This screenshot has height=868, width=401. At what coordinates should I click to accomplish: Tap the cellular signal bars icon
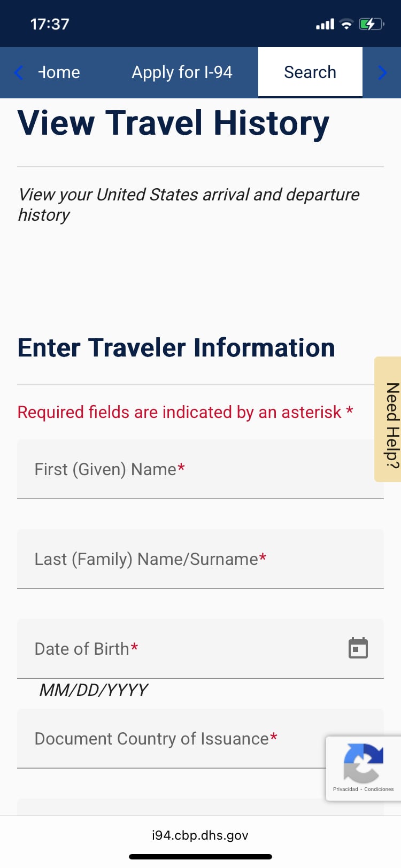click(x=325, y=24)
